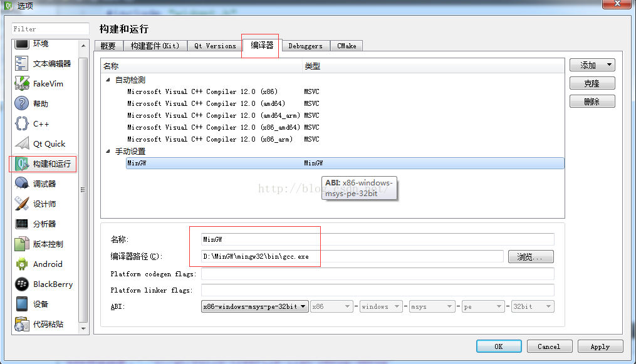Open the 环境 (Environment) category icon

click(21, 44)
